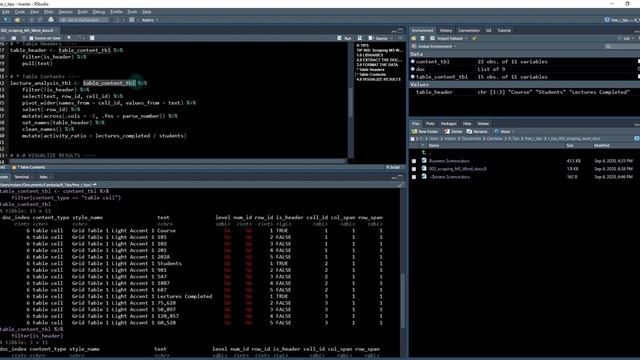Click the save workspace icon in Environment pane
This screenshot has width=640, height=360.
(422, 38)
